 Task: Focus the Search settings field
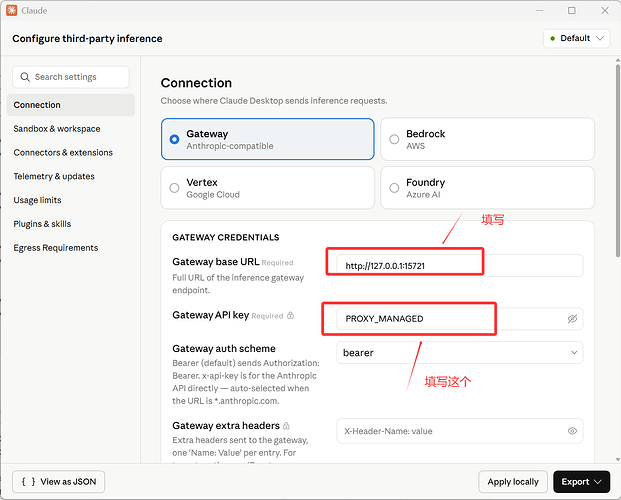tap(71, 77)
